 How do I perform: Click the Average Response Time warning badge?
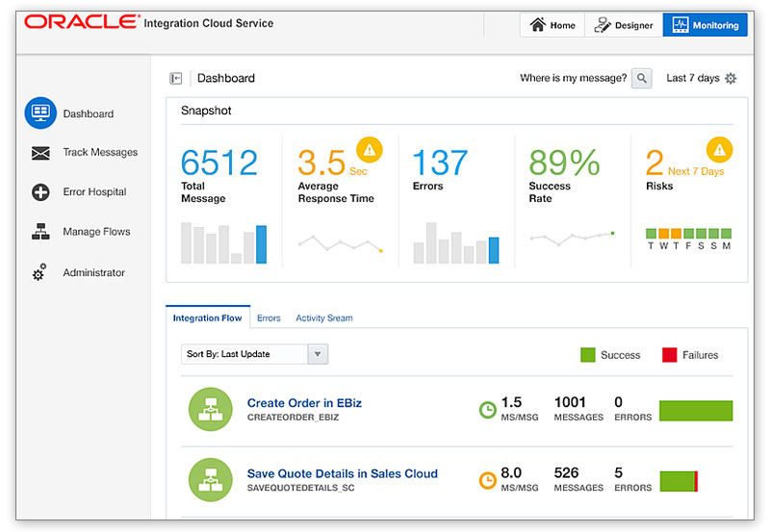click(370, 149)
